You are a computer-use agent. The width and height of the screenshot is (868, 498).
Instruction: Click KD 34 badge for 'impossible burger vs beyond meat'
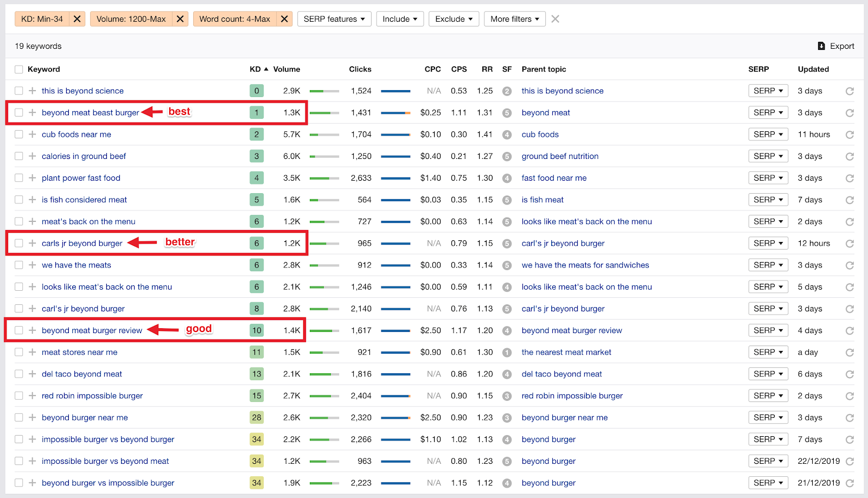pos(257,461)
